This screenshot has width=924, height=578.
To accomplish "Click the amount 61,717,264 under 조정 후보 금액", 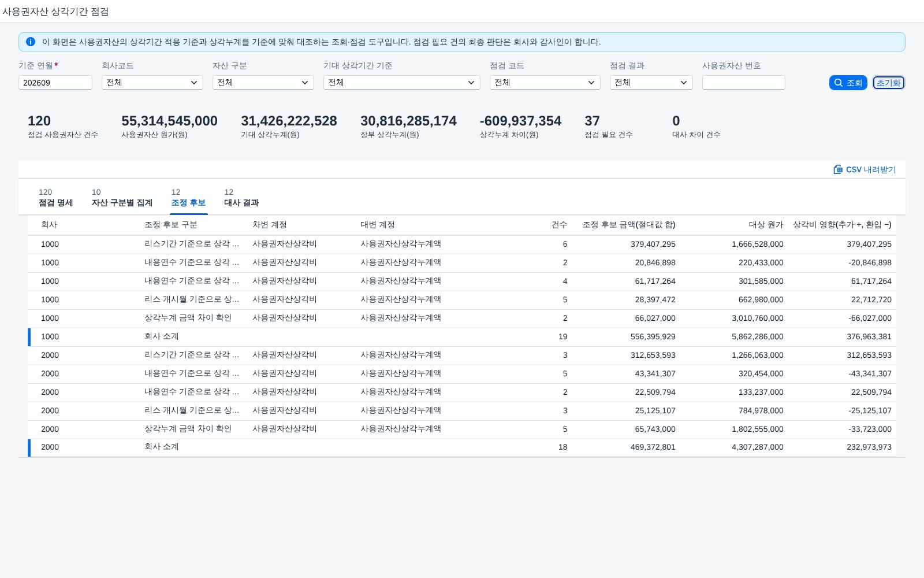I will pyautogui.click(x=655, y=281).
